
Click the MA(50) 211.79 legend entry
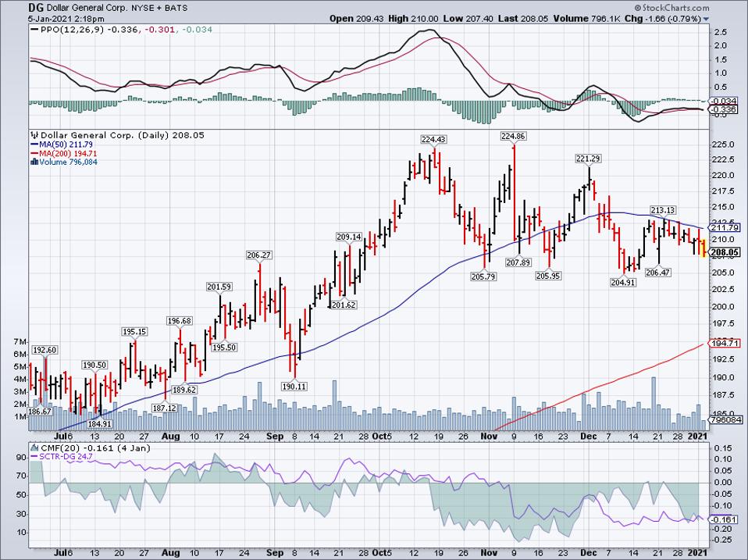pos(66,144)
